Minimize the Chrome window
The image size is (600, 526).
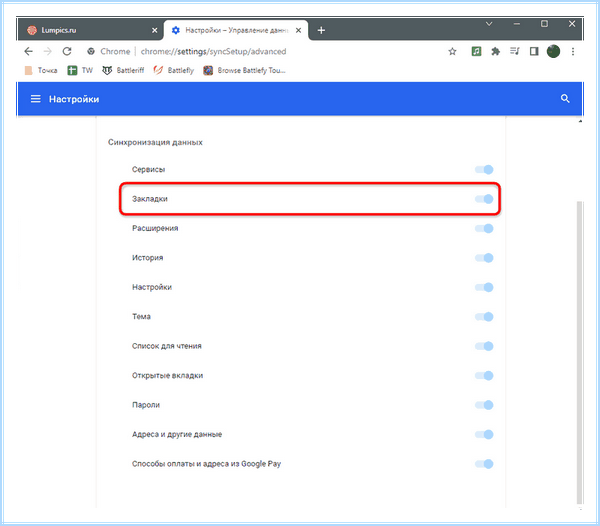(x=517, y=24)
